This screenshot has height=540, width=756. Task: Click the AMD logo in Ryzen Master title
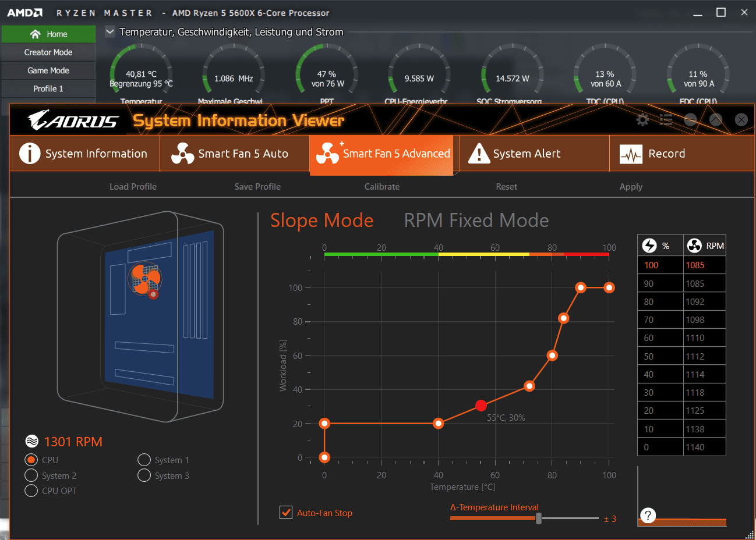tap(24, 13)
